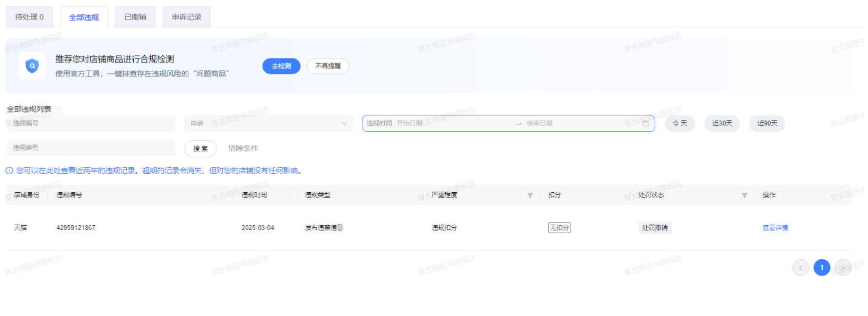Click the 搜索 button

point(201,149)
